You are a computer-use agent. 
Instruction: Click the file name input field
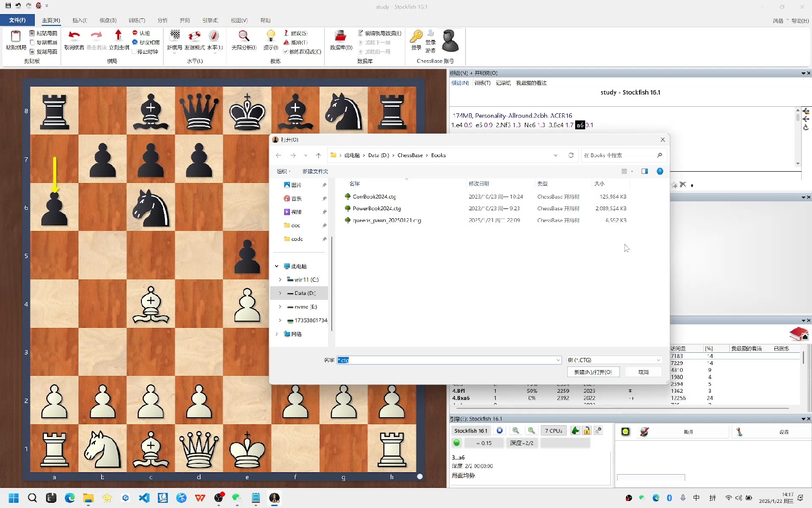[x=449, y=360]
